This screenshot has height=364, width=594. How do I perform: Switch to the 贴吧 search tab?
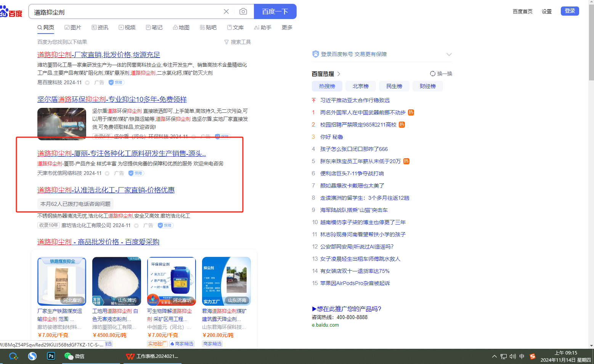tap(208, 27)
